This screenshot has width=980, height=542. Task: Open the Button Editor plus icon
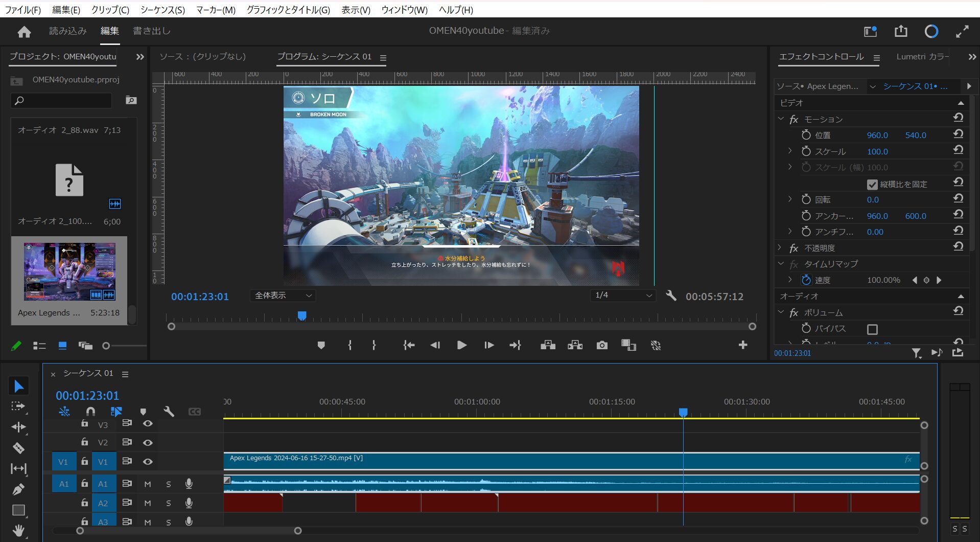coord(743,345)
